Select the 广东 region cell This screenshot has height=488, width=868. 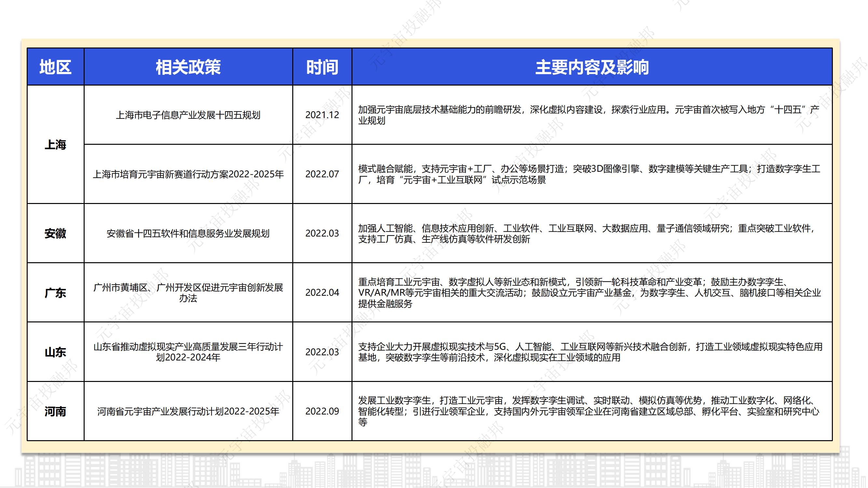coord(55,293)
